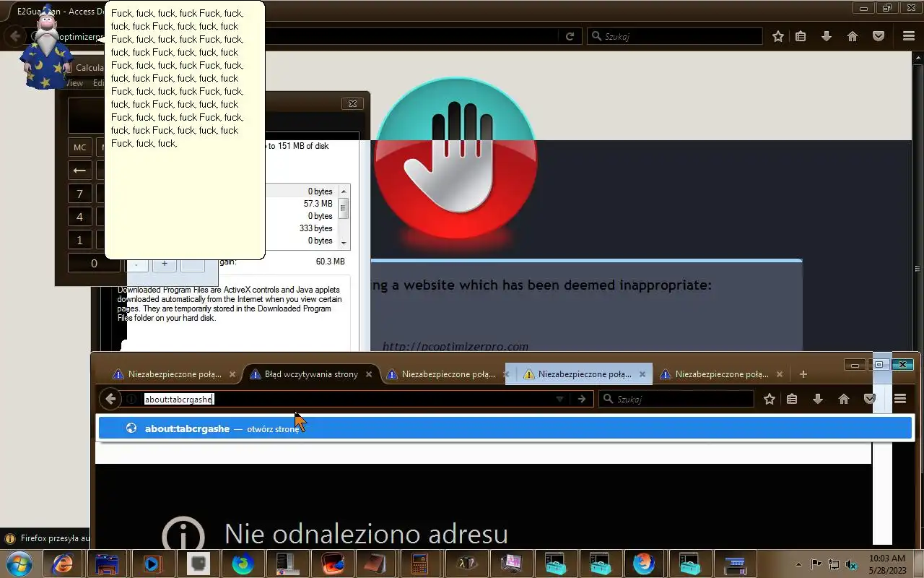The height and width of the screenshot is (578, 924).
Task: Click Szukaj search box in front Firefox
Action: 676,399
